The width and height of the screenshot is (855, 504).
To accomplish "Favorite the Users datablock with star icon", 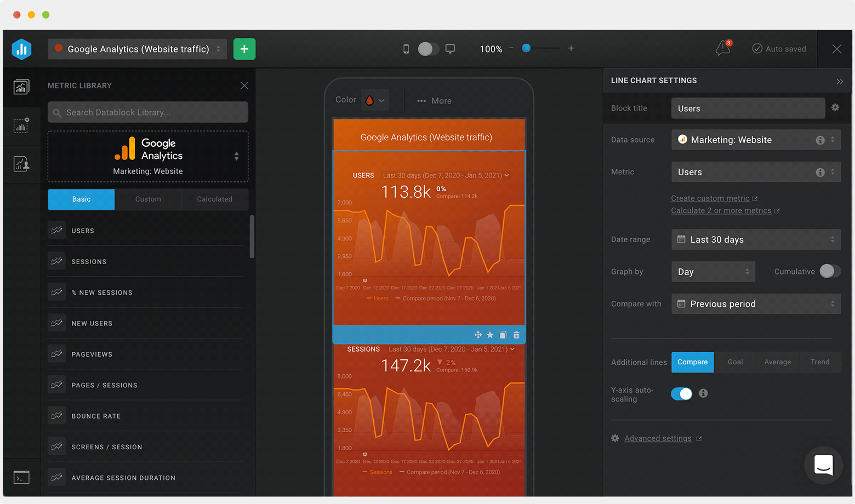I will [x=490, y=335].
